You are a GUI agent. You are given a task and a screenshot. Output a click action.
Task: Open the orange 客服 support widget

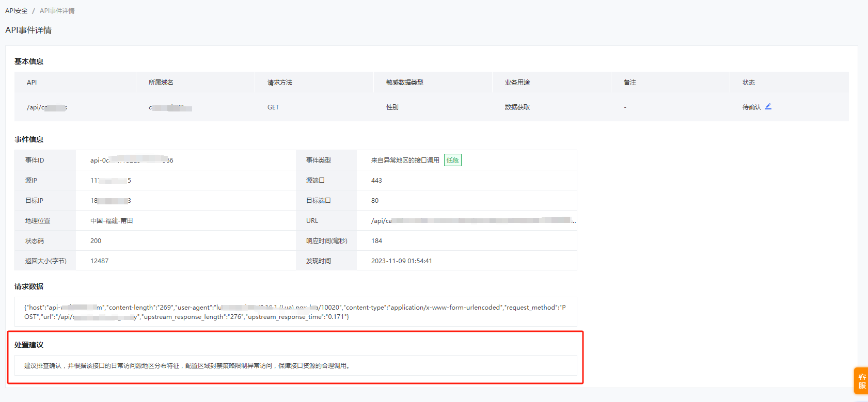point(861,381)
